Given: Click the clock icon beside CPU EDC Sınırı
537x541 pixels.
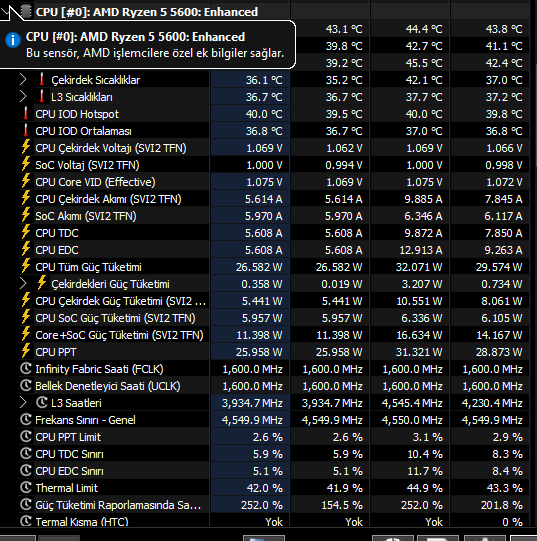Looking at the screenshot, I should [x=26, y=470].
